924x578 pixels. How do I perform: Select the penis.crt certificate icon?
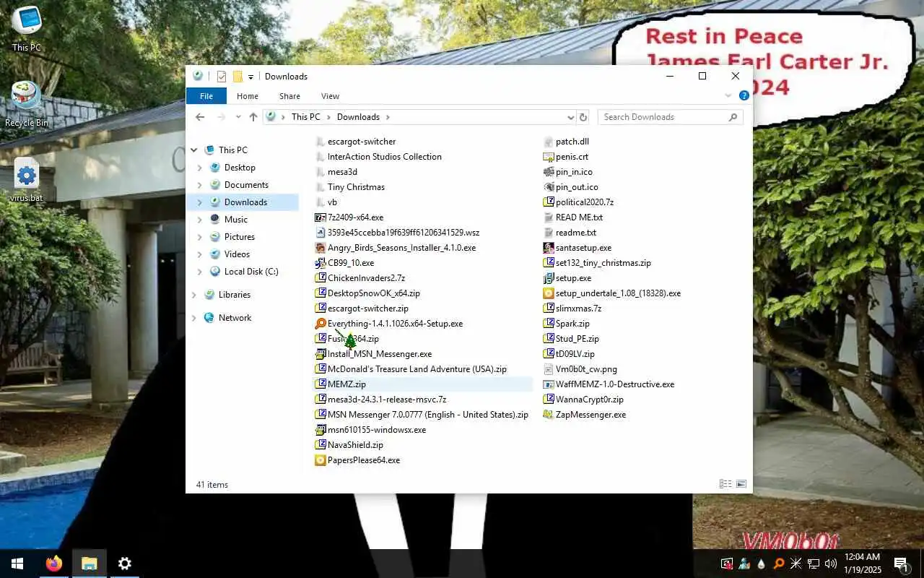[549, 157]
